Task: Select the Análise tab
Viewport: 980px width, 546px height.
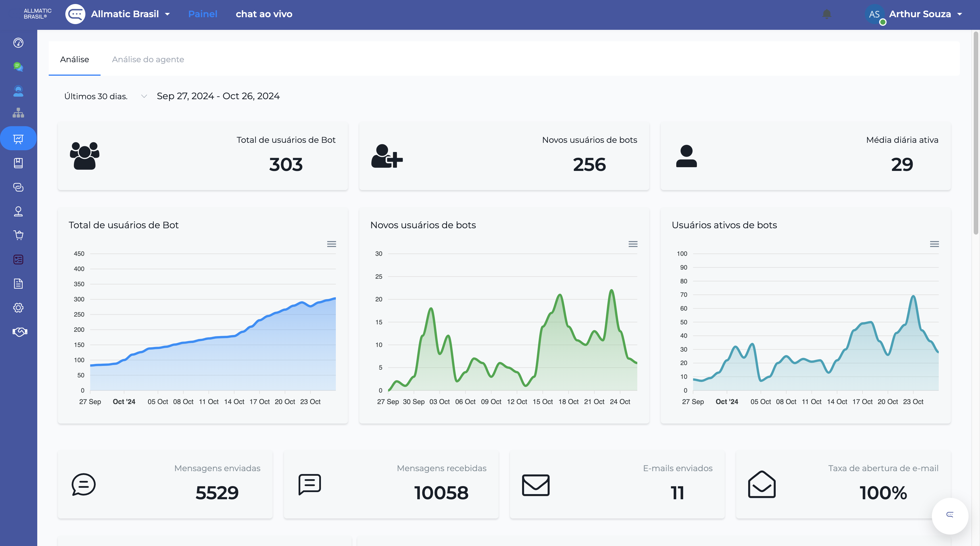Action: [75, 59]
